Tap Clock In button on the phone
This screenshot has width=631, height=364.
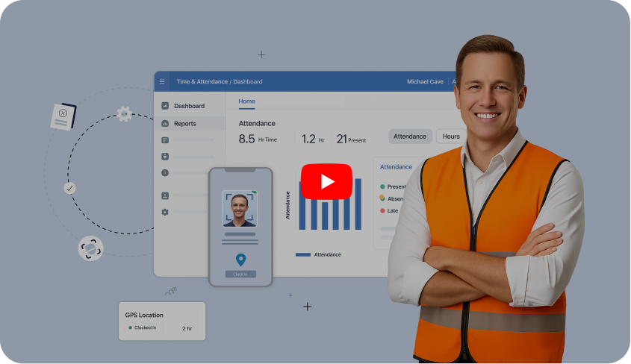tap(240, 274)
